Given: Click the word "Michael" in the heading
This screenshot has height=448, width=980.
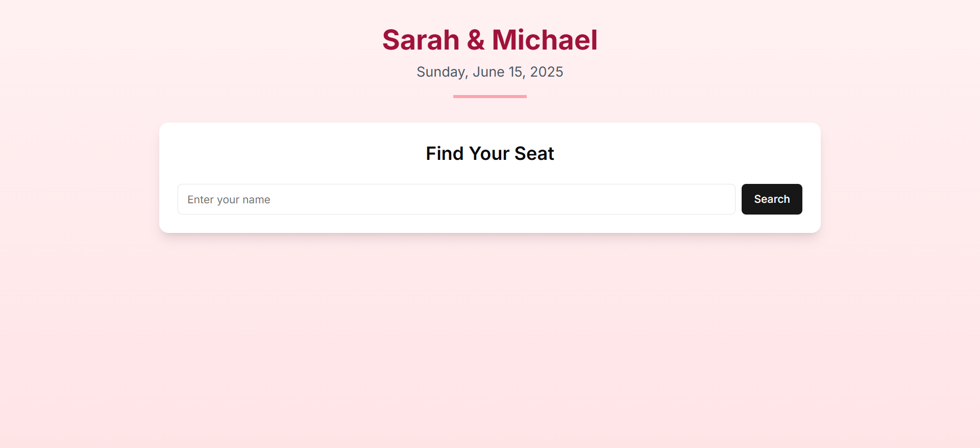Looking at the screenshot, I should (x=544, y=40).
